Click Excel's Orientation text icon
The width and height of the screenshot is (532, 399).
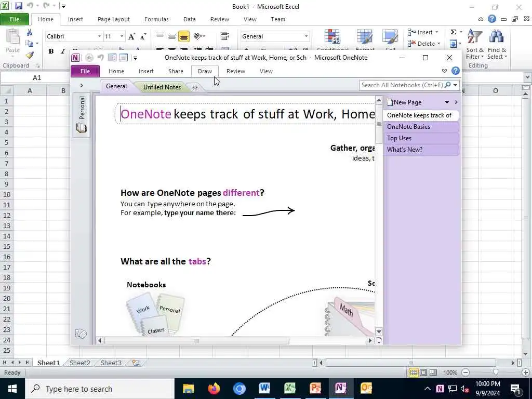199,36
